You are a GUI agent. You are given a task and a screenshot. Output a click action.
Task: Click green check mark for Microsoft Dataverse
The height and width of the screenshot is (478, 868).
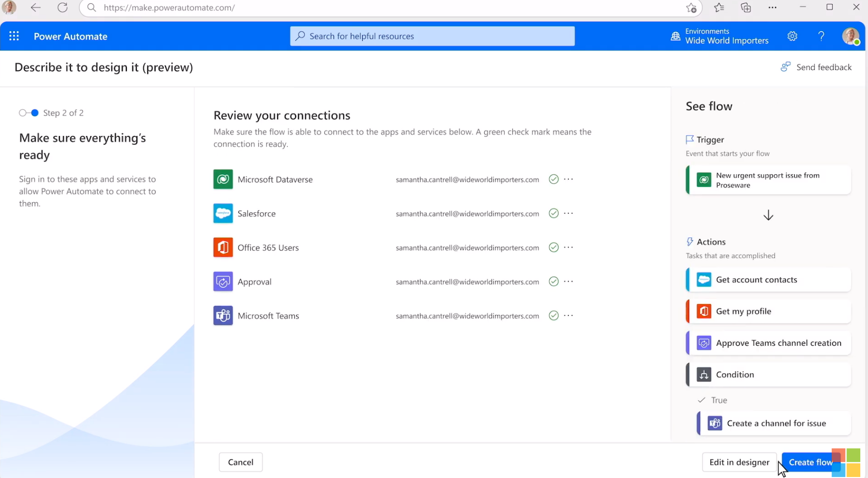[x=554, y=179]
